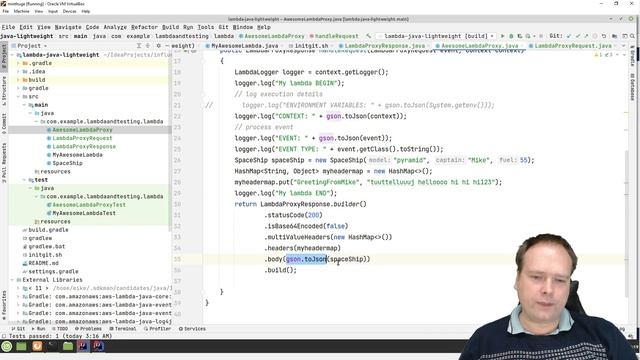This screenshot has height=360, width=640.
Task: Open VirtualBox Devices menu
Action: 69,11
